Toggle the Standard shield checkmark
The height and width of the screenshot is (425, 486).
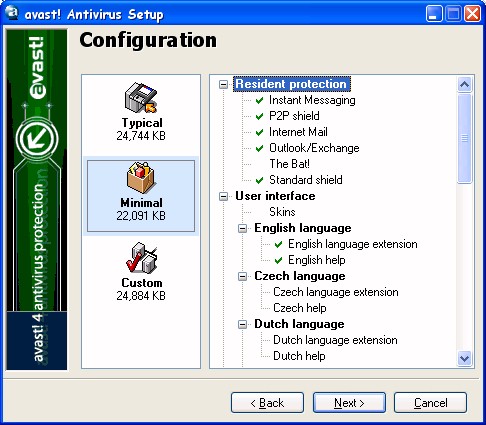tap(259, 180)
